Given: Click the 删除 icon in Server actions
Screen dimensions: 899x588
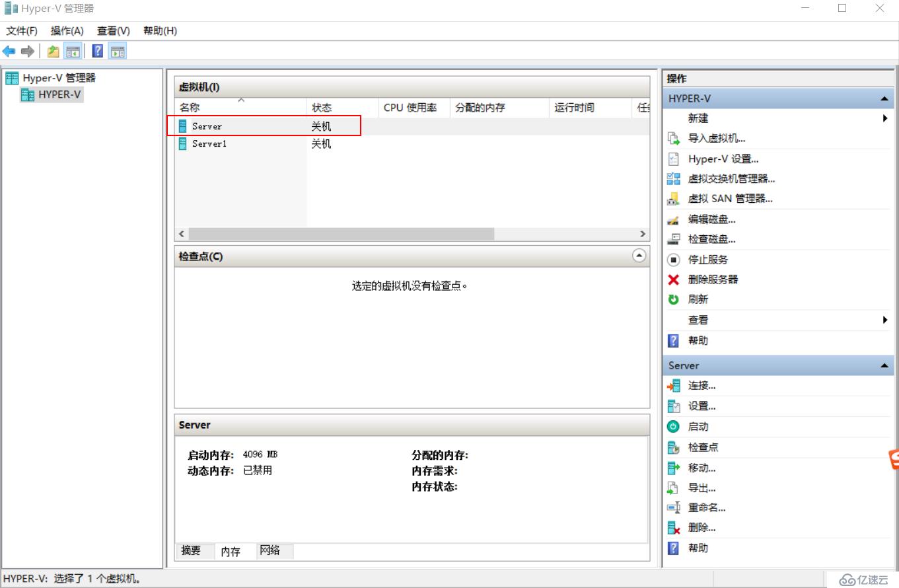Looking at the screenshot, I should point(674,528).
